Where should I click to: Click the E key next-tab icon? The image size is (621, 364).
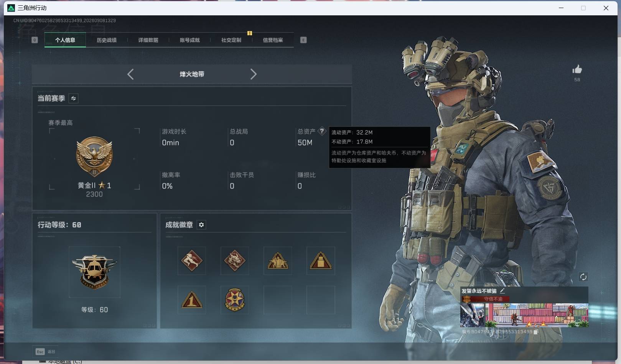303,40
